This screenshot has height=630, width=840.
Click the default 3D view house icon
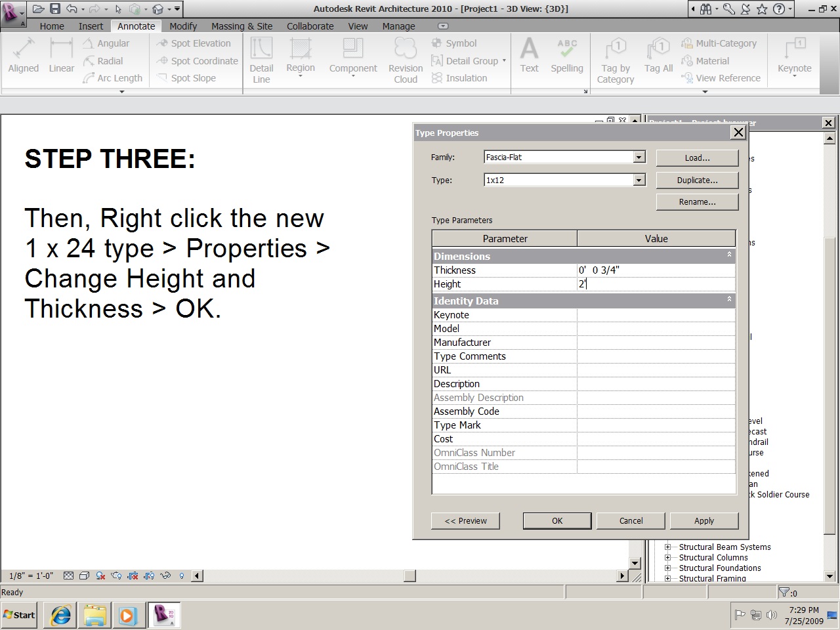click(x=158, y=9)
